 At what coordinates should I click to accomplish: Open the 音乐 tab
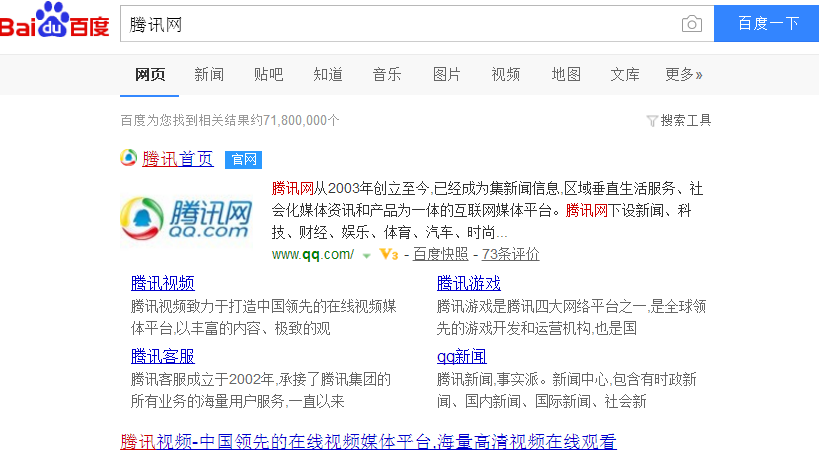pos(387,75)
